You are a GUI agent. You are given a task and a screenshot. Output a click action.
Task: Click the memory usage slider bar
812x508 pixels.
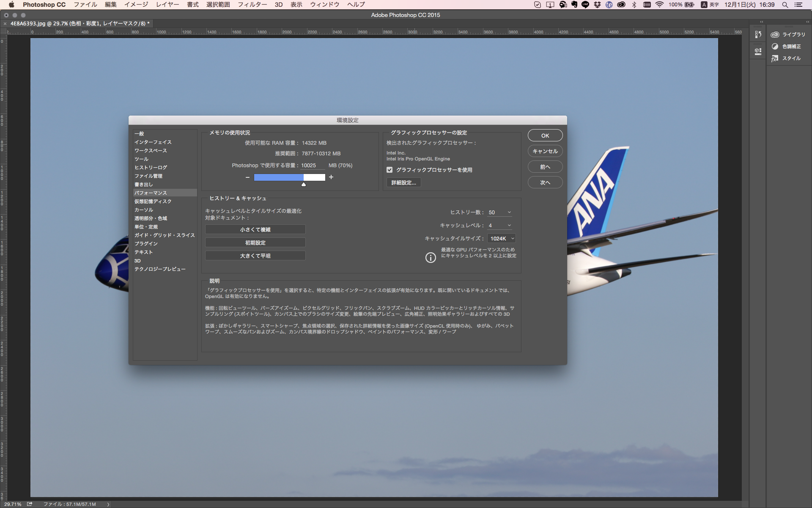coord(289,177)
